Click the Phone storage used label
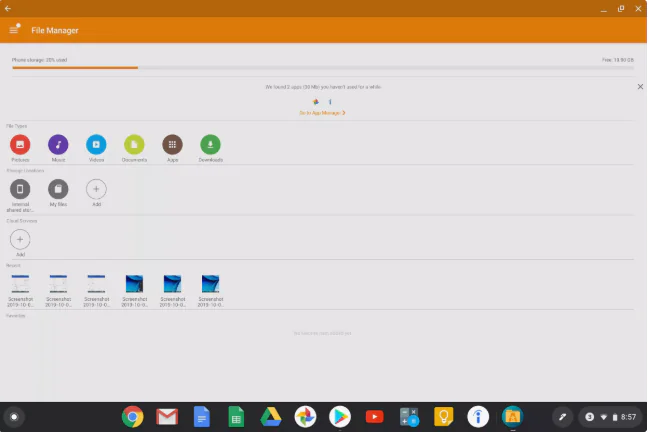Image resolution: width=649 pixels, height=432 pixels. [39, 60]
